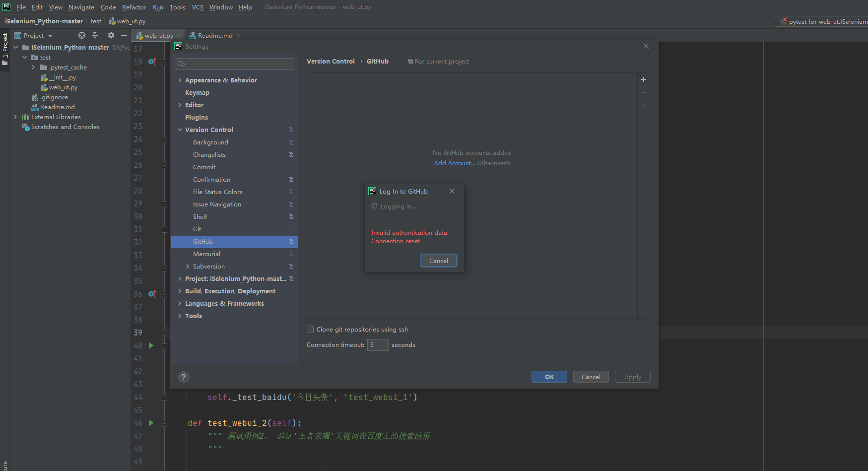This screenshot has height=471, width=868.
Task: Expand Editor settings group
Action: (180, 105)
